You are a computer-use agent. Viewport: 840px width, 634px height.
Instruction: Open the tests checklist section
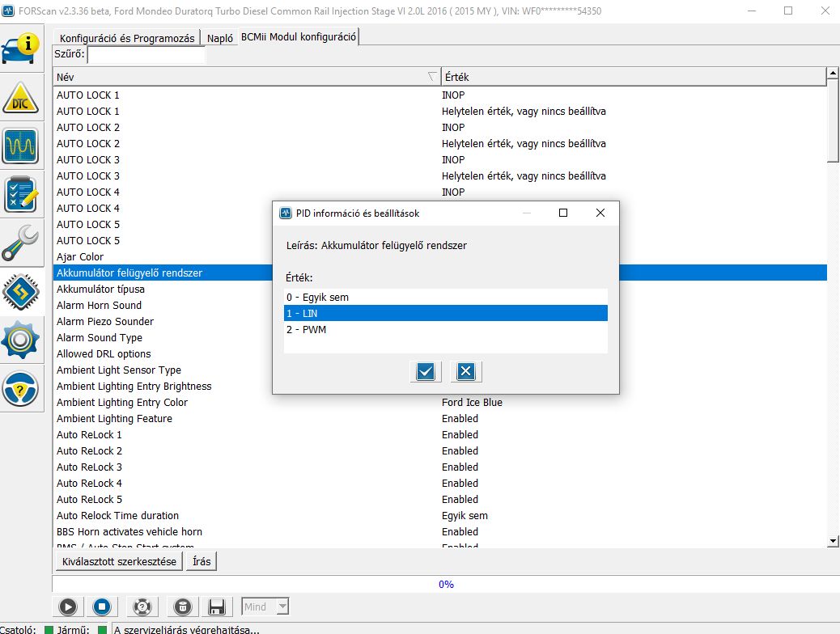click(21, 194)
